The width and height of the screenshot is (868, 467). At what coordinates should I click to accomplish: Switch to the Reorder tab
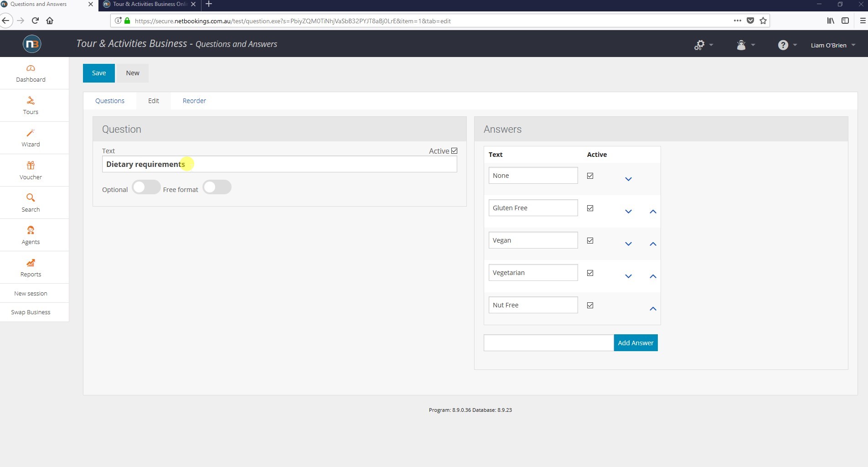pos(194,101)
